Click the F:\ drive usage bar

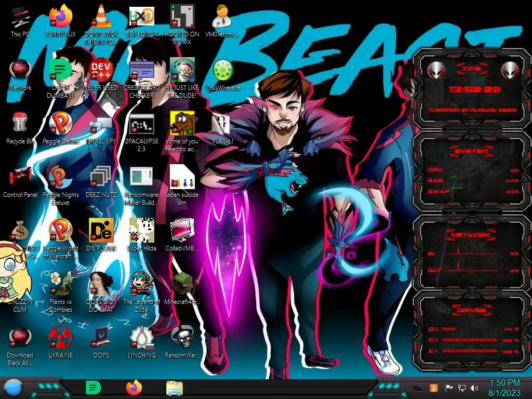point(470,340)
